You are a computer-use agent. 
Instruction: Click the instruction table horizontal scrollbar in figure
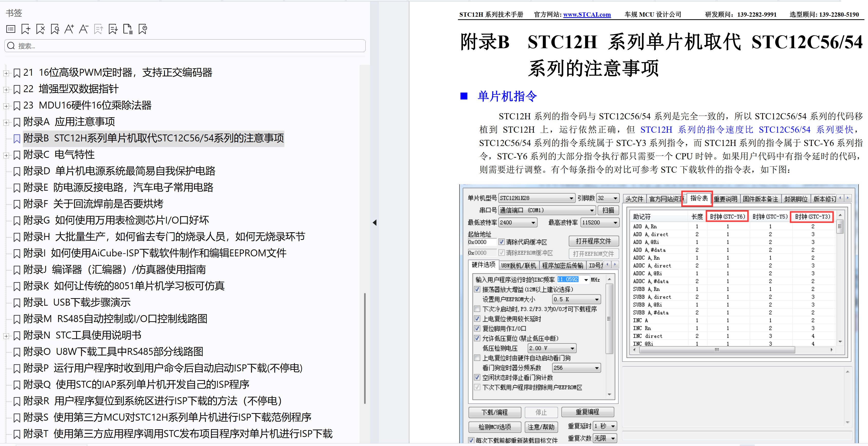click(716, 350)
